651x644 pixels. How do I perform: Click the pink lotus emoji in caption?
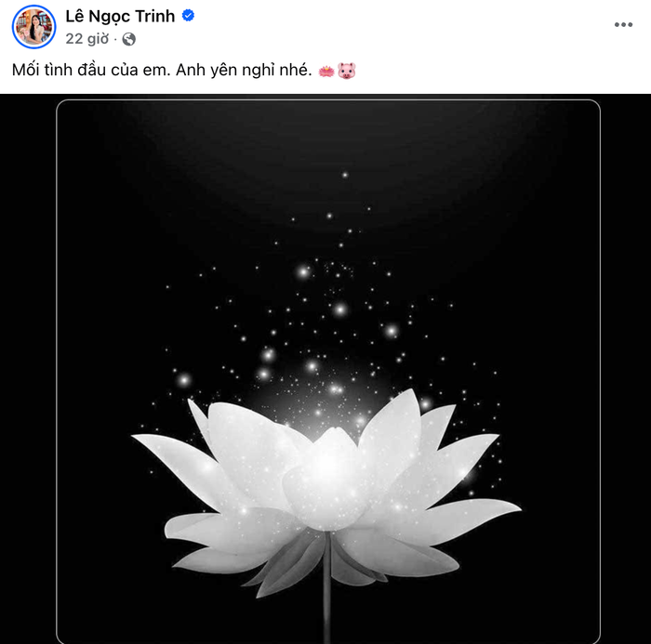point(326,71)
